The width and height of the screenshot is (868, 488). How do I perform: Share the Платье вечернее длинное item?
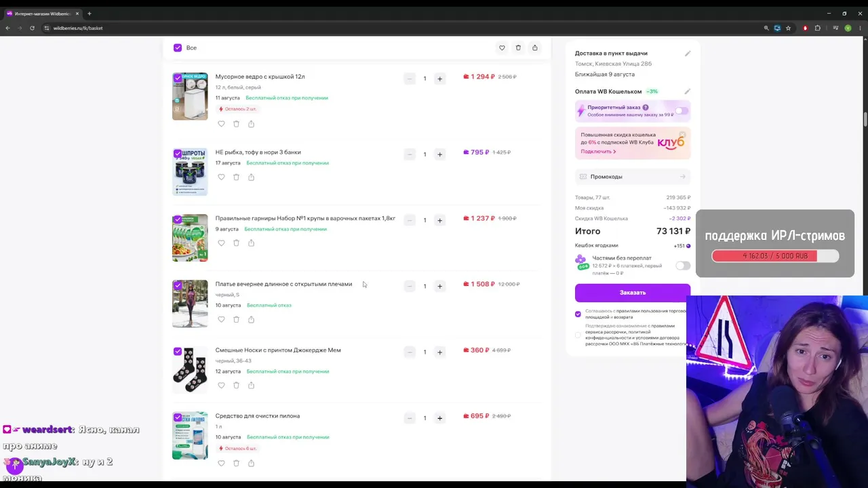coord(251,319)
